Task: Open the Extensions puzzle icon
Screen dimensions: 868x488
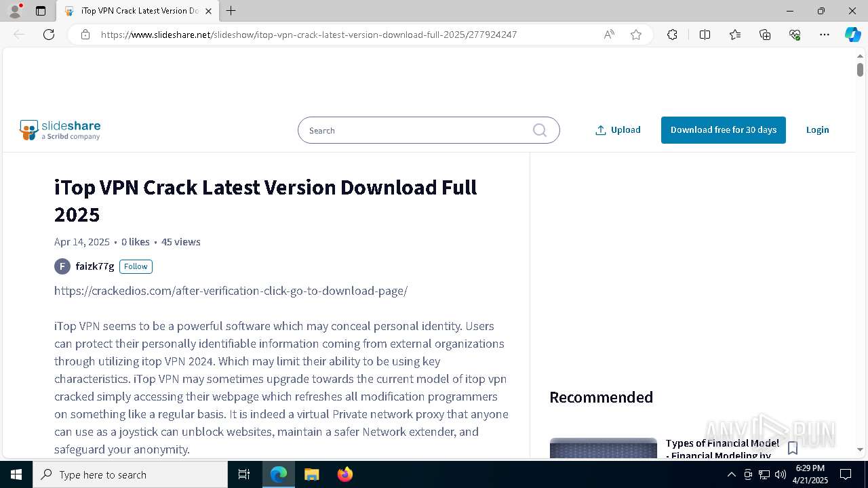Action: (672, 35)
